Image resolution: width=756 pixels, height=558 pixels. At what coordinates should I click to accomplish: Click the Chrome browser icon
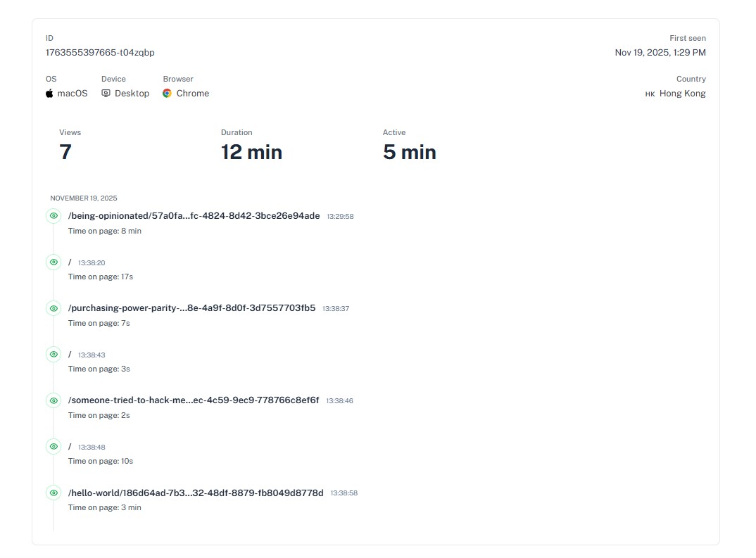(168, 94)
